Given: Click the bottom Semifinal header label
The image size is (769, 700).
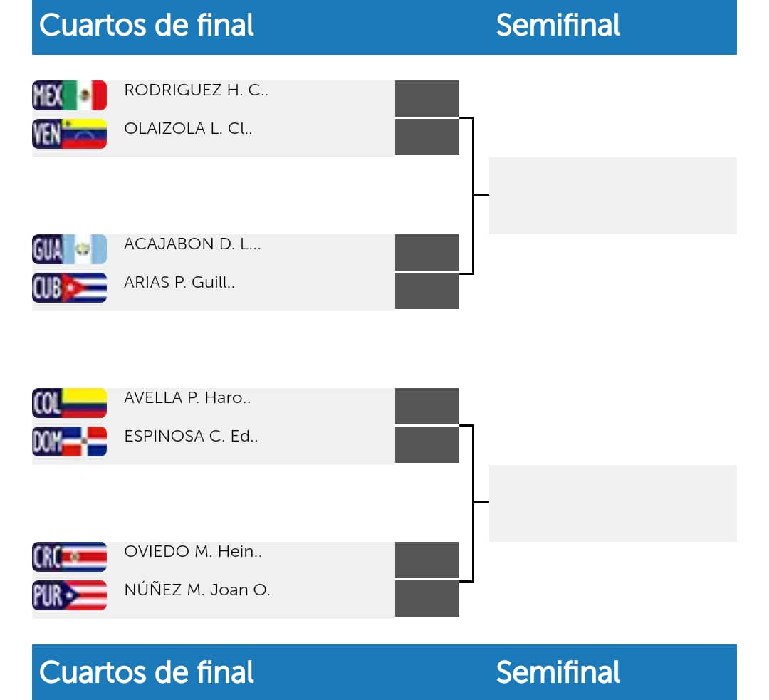Looking at the screenshot, I should pyautogui.click(x=558, y=672).
